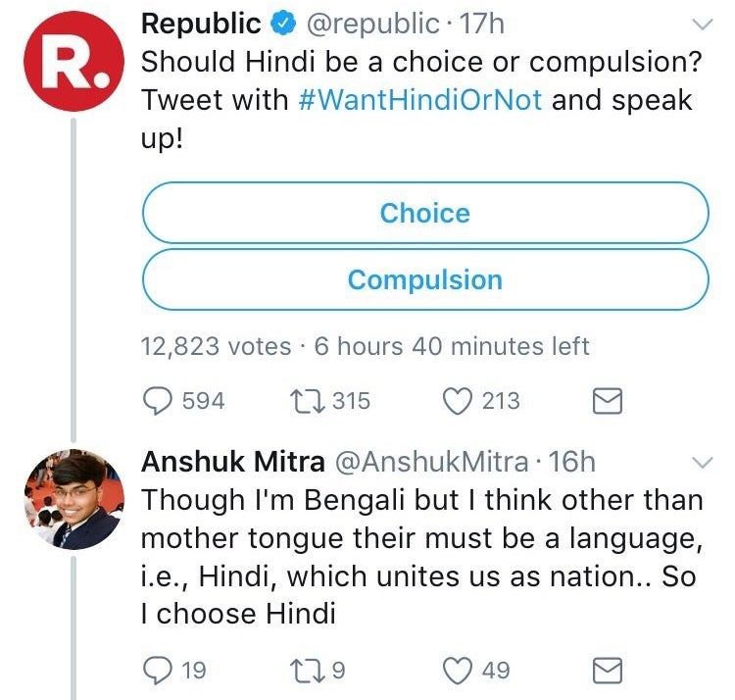This screenshot has height=700, width=735.
Task: Vote for Compulsion in the poll
Action: (x=425, y=280)
